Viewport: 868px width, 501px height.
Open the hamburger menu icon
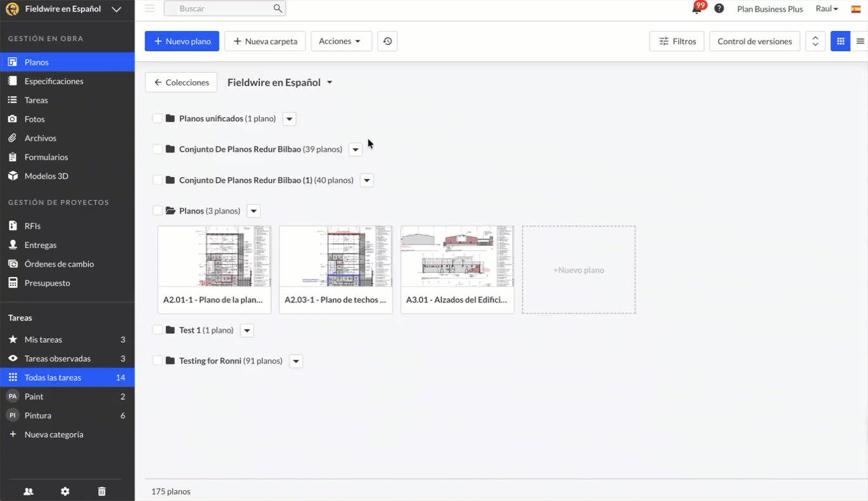tap(149, 9)
